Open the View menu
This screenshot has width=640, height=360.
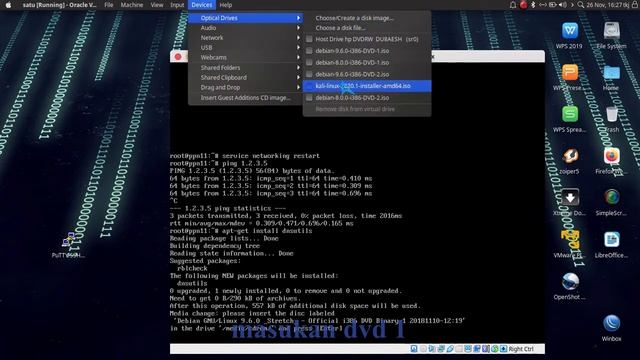pos(156,5)
